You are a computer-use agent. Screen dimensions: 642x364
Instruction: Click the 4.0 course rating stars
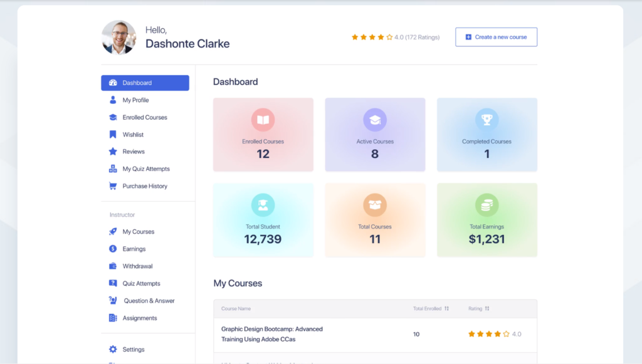[x=490, y=334]
